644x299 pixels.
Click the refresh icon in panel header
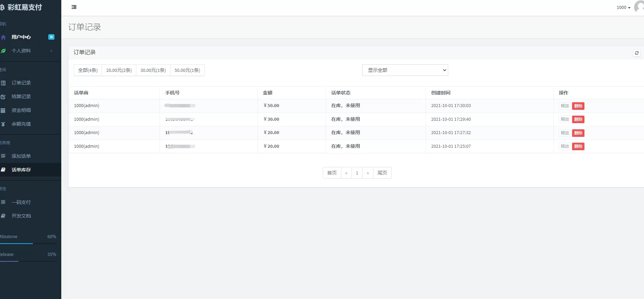tap(636, 53)
